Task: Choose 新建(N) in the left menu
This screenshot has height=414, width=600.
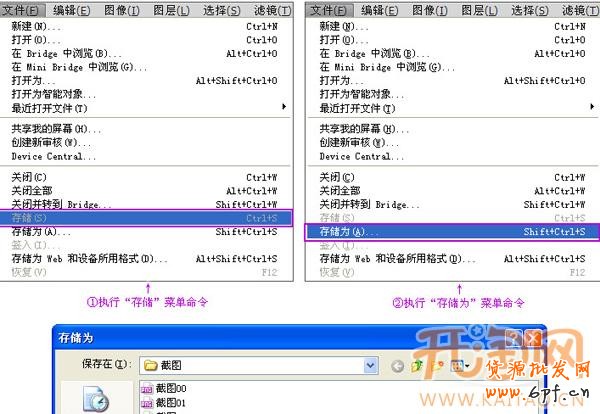Action: [x=29, y=26]
